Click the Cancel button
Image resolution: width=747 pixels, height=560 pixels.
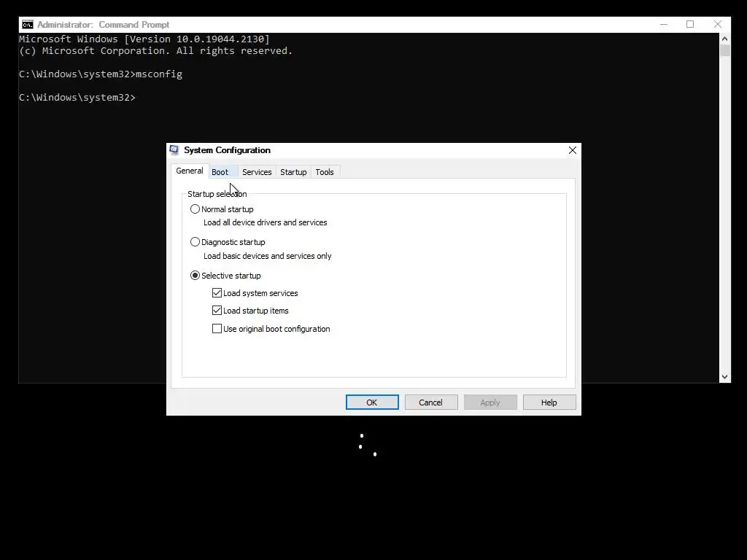[431, 402]
